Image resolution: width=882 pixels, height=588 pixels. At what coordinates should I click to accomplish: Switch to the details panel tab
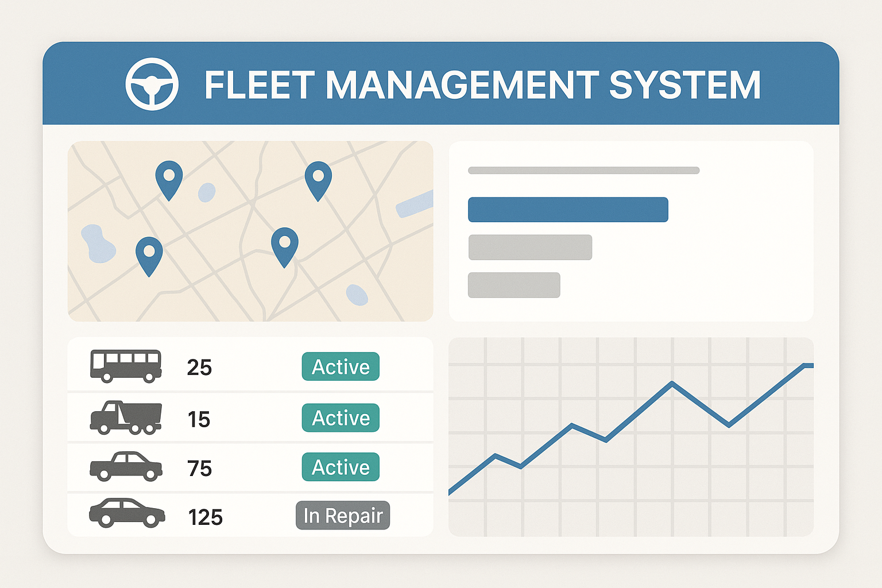click(630, 230)
